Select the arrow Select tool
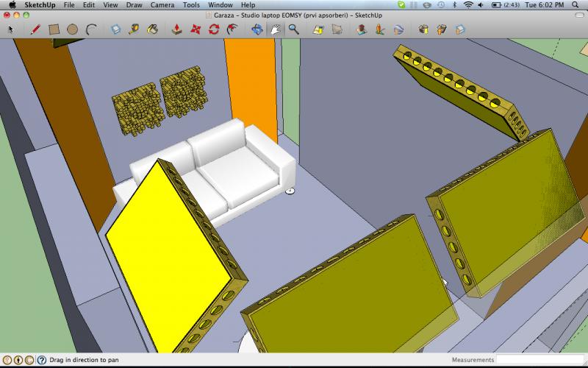 [10, 29]
